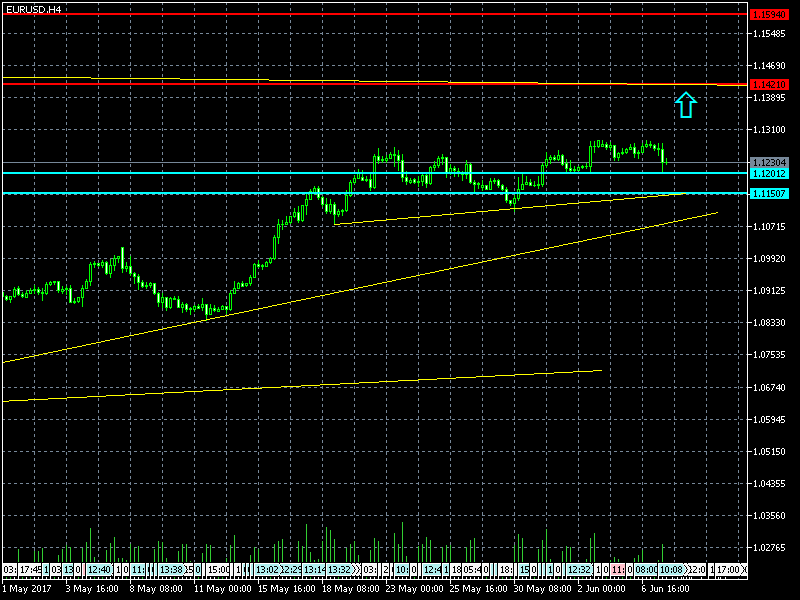Viewport: 800px width, 600px height.
Task: Select the 12:32 news event marker
Action: 579,569
